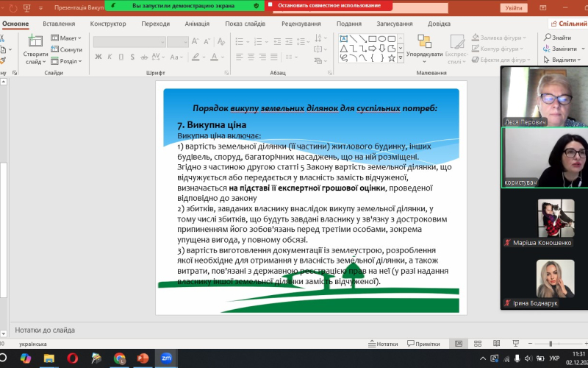
Task: Switch to the Анімація tab
Action: [x=196, y=24]
